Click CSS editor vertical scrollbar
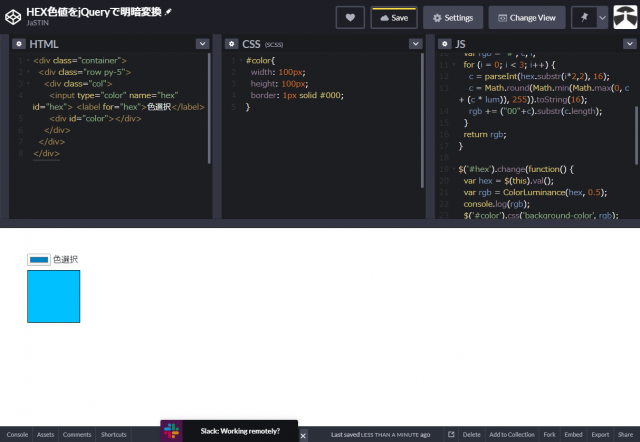Image resolution: width=640 pixels, height=442 pixels. (x=422, y=120)
